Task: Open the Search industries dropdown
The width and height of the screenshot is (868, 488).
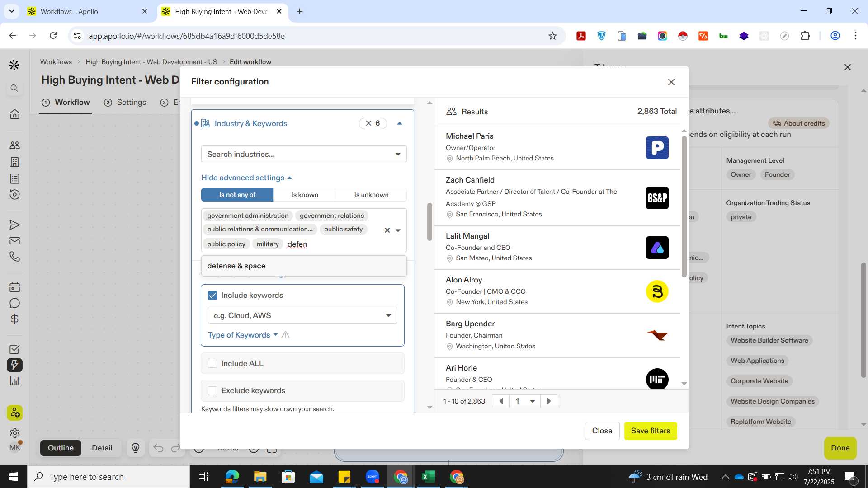Action: click(x=304, y=154)
